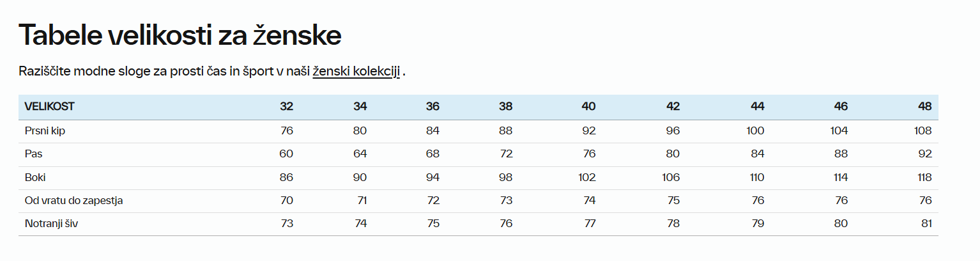The image size is (980, 261).
Task: Select size 46 column header
Action: [841, 107]
